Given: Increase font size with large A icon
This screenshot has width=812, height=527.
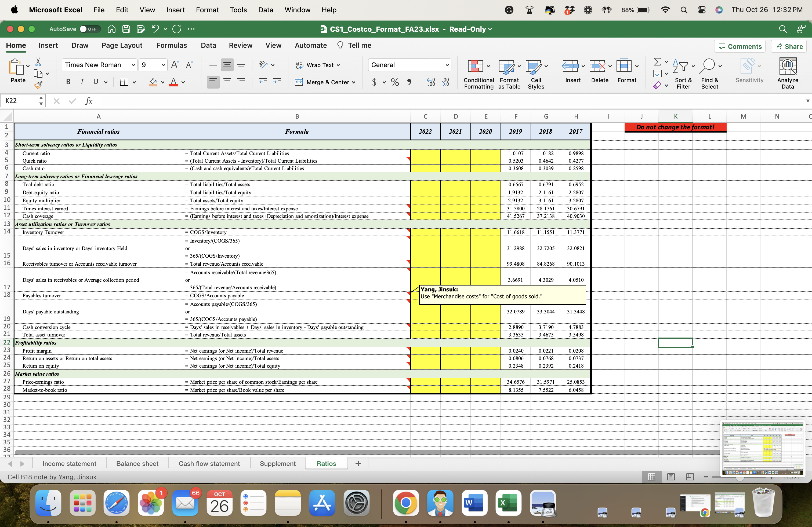Looking at the screenshot, I should (175, 65).
